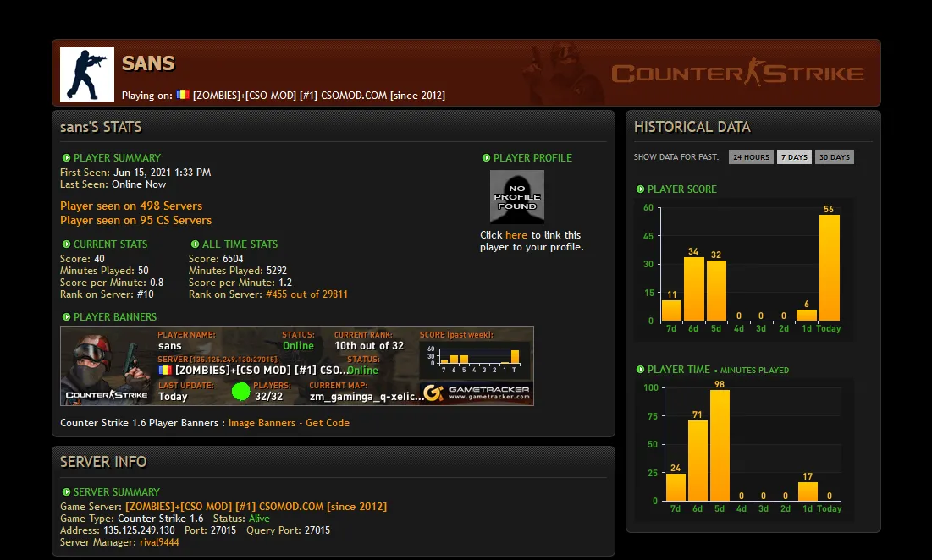Image resolution: width=932 pixels, height=560 pixels.
Task: Click the green bullet beside Player Banners
Action: [x=66, y=317]
